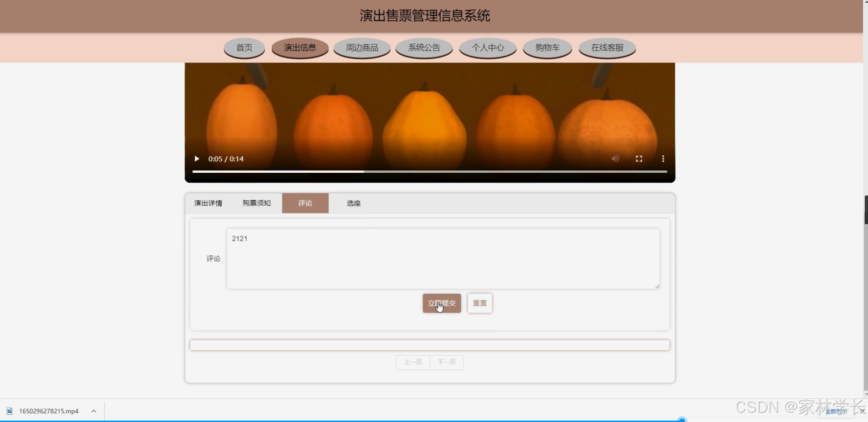
Task: Close the downloads bar
Action: (862, 411)
